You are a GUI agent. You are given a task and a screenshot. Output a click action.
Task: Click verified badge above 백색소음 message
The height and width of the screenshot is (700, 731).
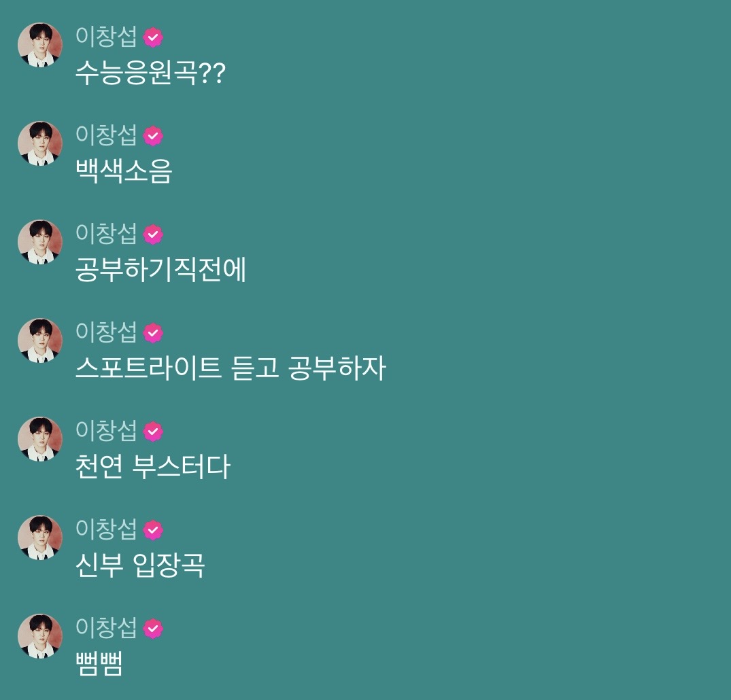click(x=153, y=136)
